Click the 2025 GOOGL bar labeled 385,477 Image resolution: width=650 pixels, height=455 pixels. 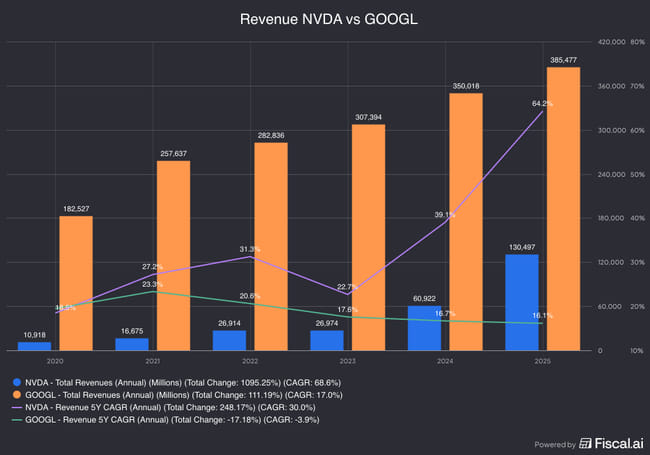coord(563,208)
